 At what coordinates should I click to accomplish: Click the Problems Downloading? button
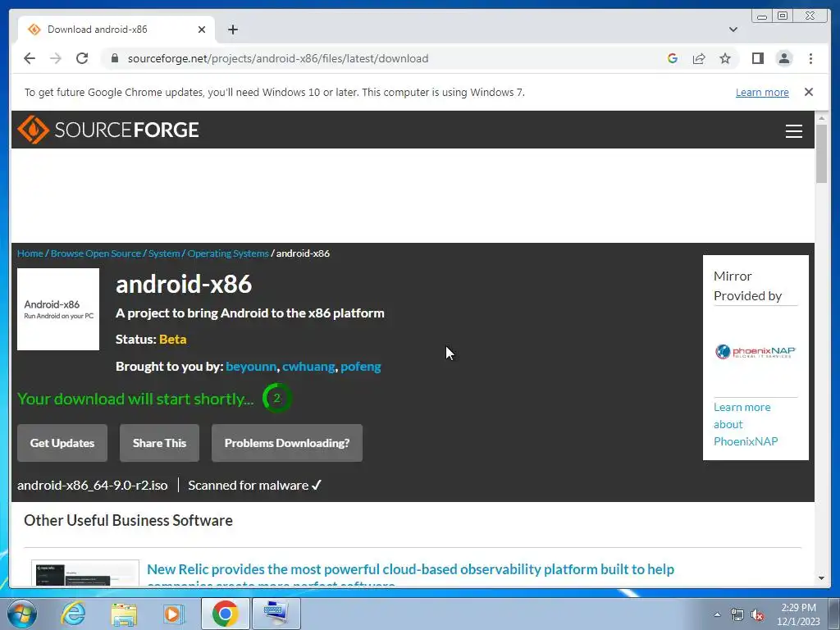pos(287,443)
